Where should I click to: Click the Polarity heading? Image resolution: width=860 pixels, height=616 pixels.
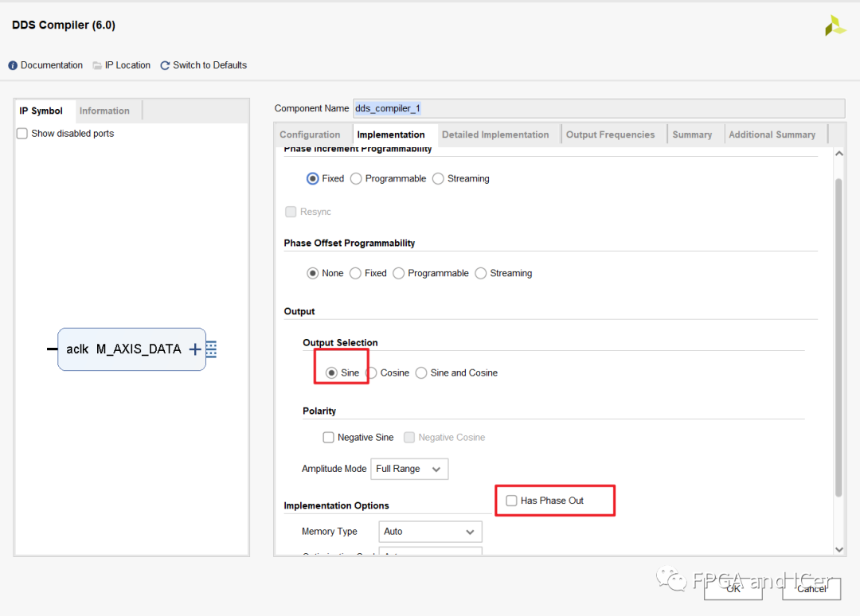pyautogui.click(x=319, y=411)
